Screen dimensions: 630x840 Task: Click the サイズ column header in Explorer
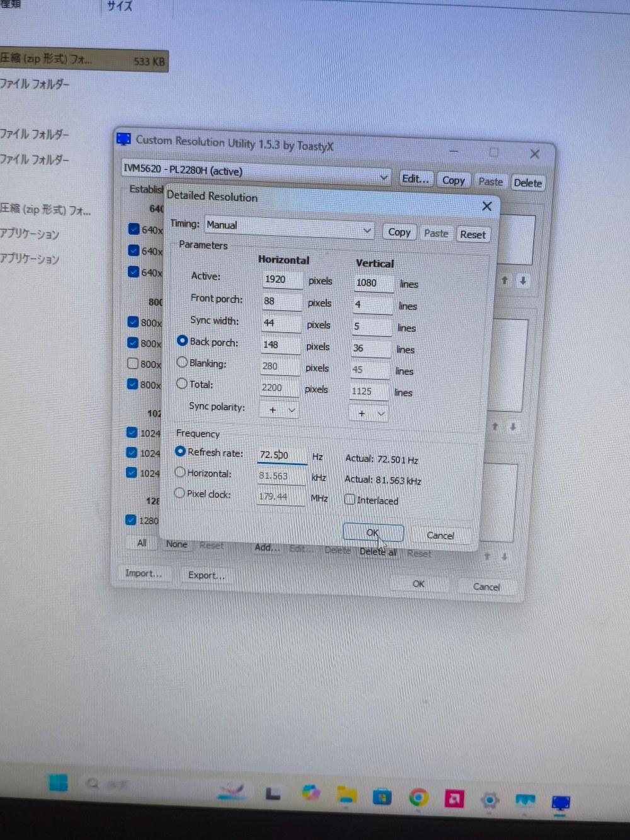point(120,6)
